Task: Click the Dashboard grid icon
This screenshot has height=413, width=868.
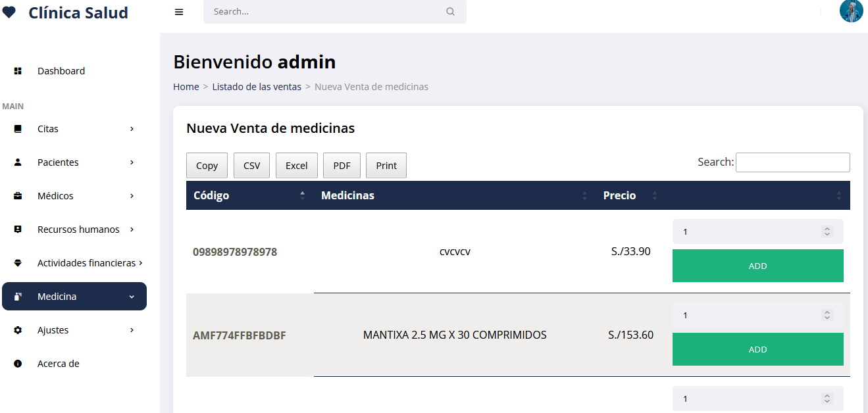Action: [18, 71]
